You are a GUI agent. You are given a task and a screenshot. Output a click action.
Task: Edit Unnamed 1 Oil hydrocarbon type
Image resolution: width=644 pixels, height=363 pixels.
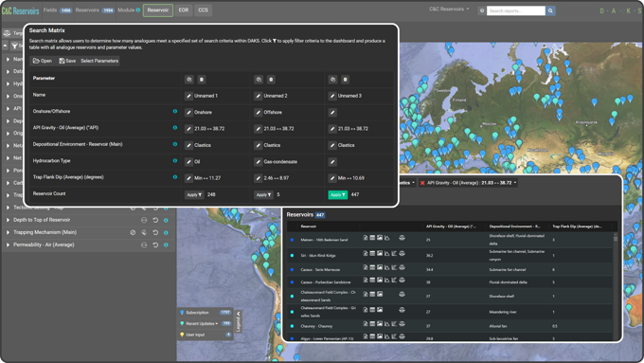tap(188, 161)
